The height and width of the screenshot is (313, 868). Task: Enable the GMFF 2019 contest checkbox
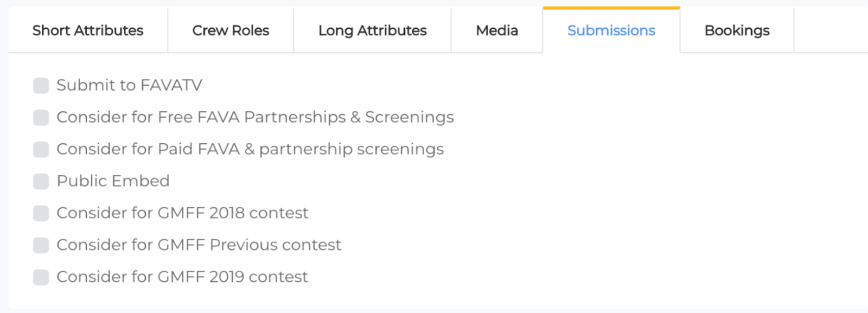pos(41,278)
